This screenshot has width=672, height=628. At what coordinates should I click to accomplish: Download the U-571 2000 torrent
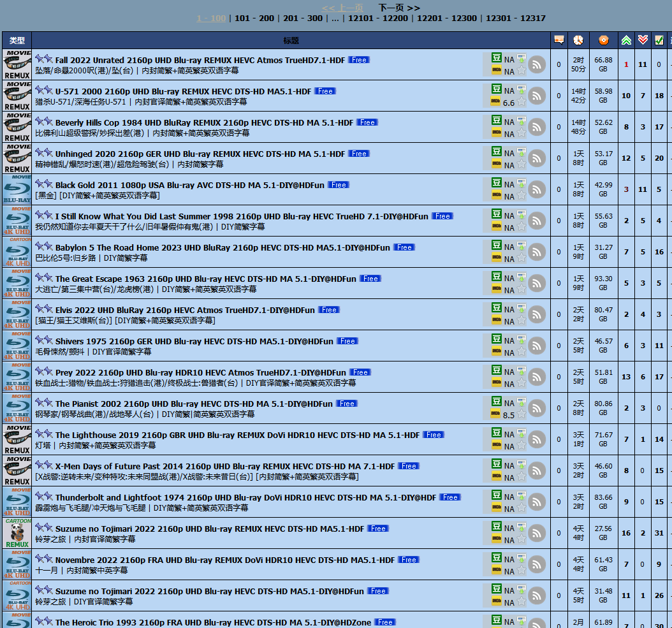coord(521,90)
